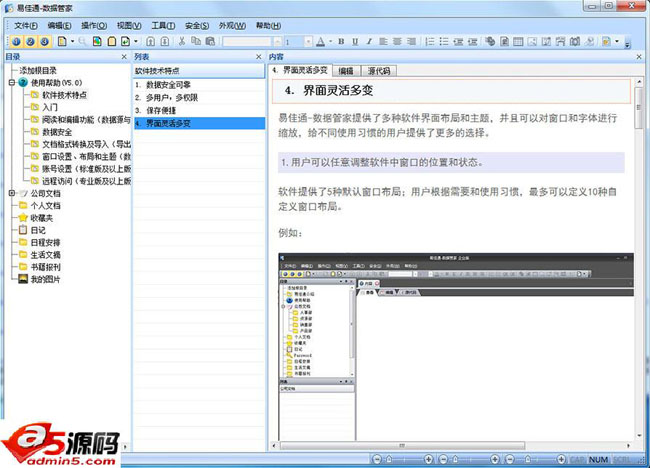Align text left
The height and width of the screenshot is (468, 650).
(x=383, y=41)
